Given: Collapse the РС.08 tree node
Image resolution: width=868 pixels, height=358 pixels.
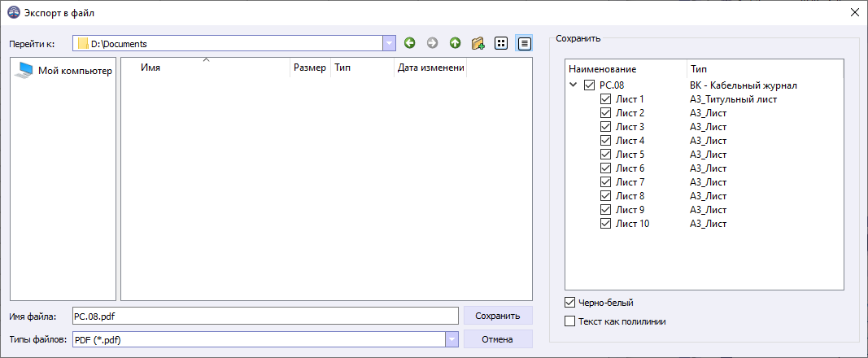Looking at the screenshot, I should [x=573, y=85].
